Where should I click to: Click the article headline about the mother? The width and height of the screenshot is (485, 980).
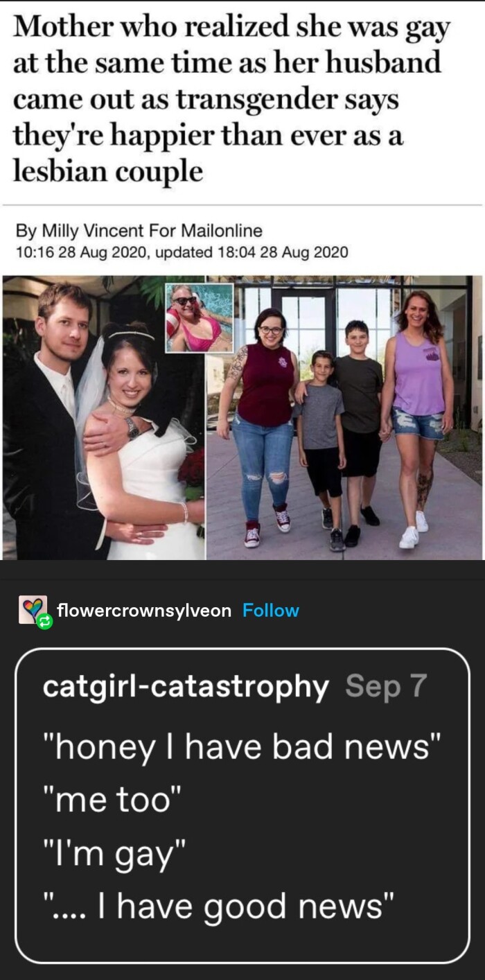pos(231,97)
